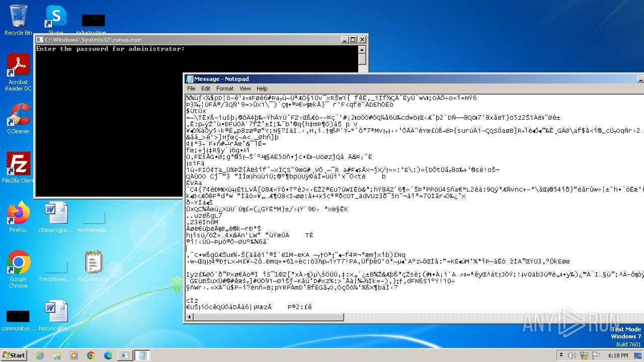Open the network tray icon

pos(584,355)
